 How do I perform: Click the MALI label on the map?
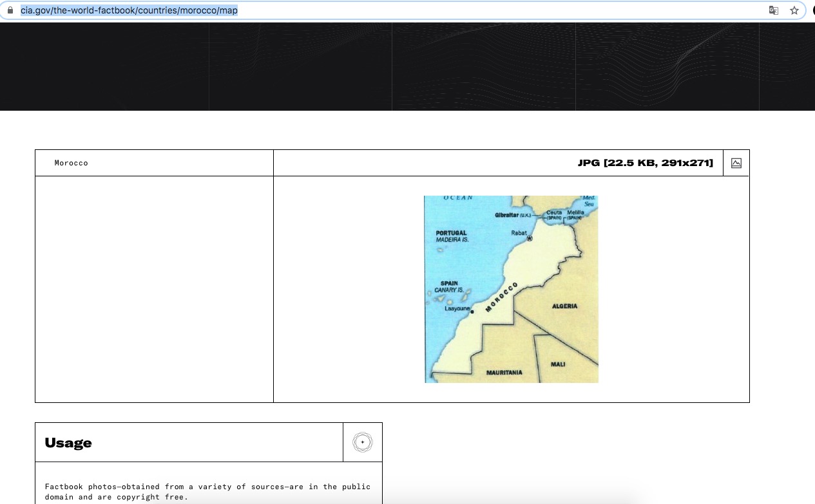point(558,364)
